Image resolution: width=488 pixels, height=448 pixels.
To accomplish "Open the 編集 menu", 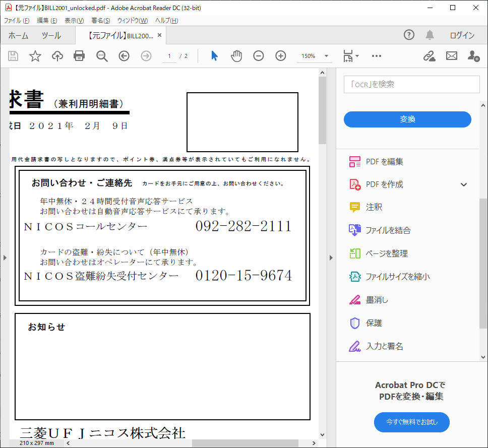I will pos(47,21).
